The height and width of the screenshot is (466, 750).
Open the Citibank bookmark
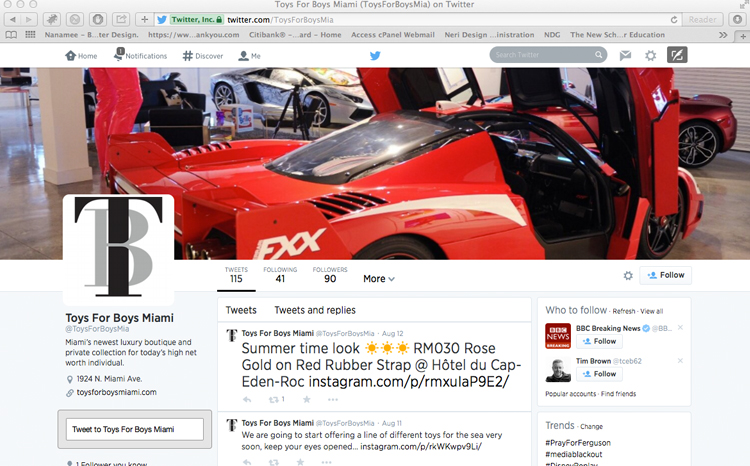point(295,35)
